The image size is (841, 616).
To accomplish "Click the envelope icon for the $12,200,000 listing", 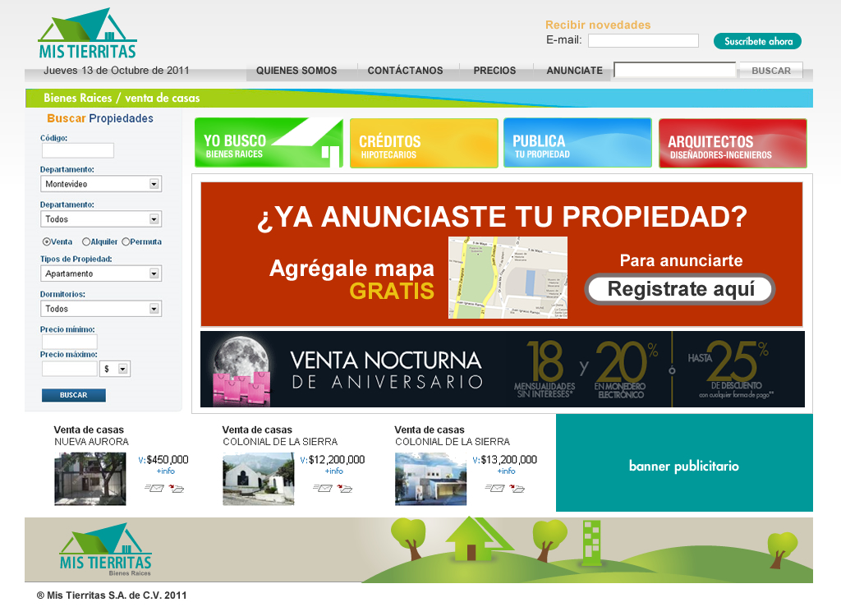I will coord(323,488).
